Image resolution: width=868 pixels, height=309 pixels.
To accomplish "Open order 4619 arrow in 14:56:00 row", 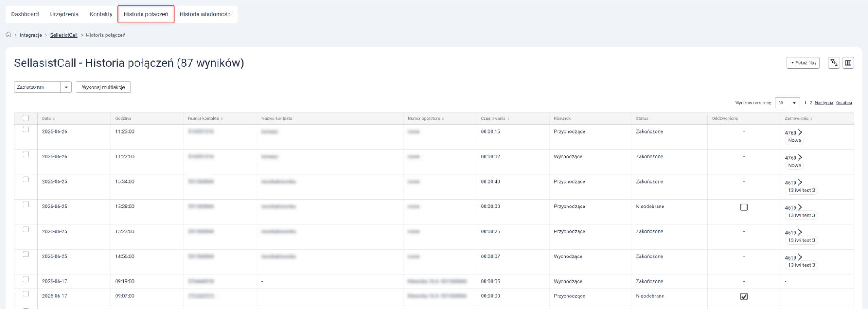I will tap(800, 257).
